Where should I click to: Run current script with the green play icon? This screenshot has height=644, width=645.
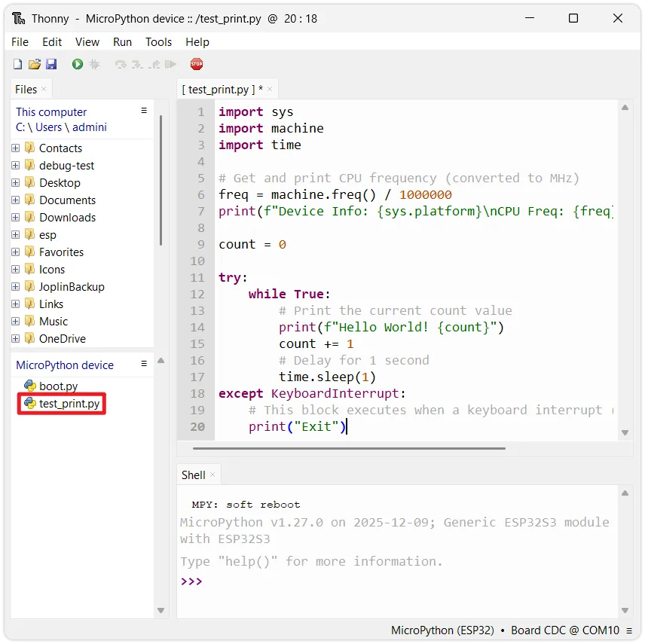pyautogui.click(x=77, y=65)
